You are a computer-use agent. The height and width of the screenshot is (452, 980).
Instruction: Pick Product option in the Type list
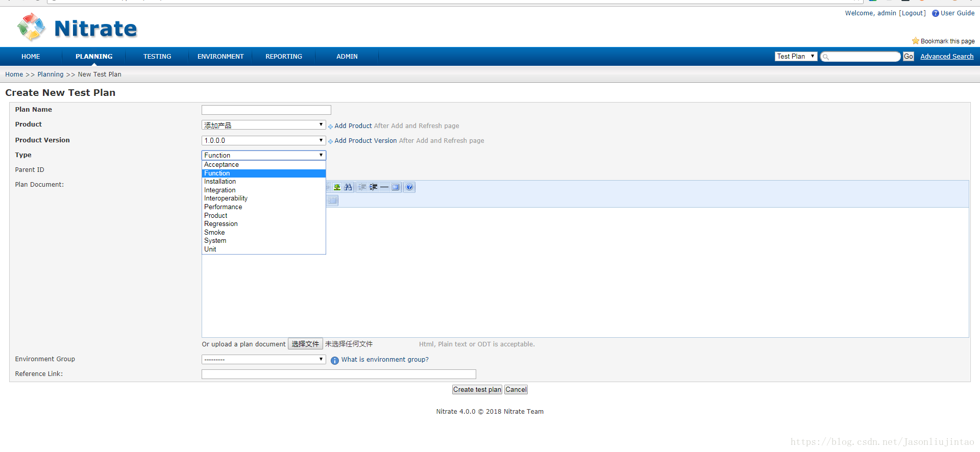pos(263,216)
